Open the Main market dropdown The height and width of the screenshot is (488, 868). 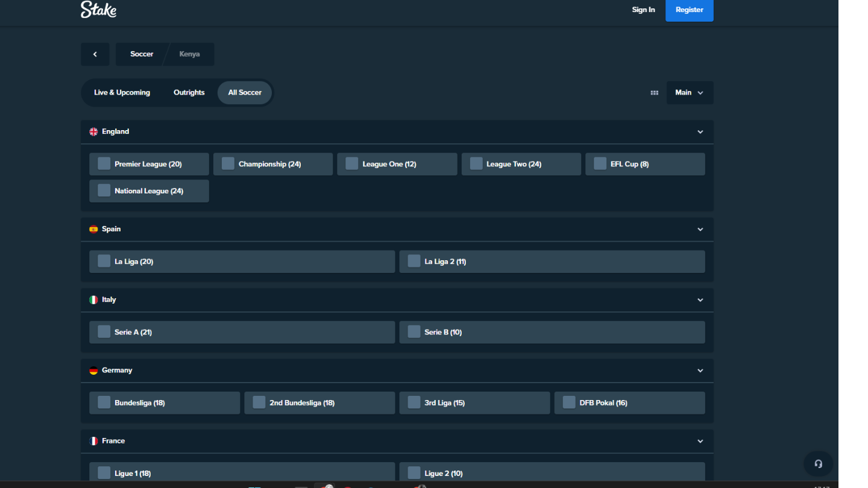(x=690, y=93)
